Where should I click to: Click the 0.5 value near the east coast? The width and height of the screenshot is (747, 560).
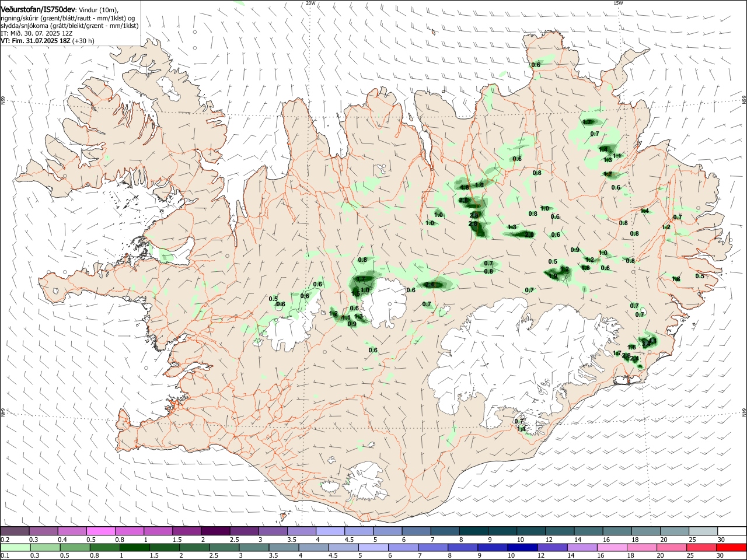pyautogui.click(x=700, y=276)
